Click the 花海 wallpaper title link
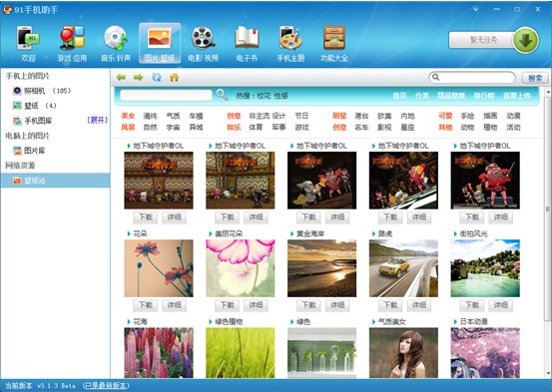This screenshot has width=552, height=392. (141, 321)
